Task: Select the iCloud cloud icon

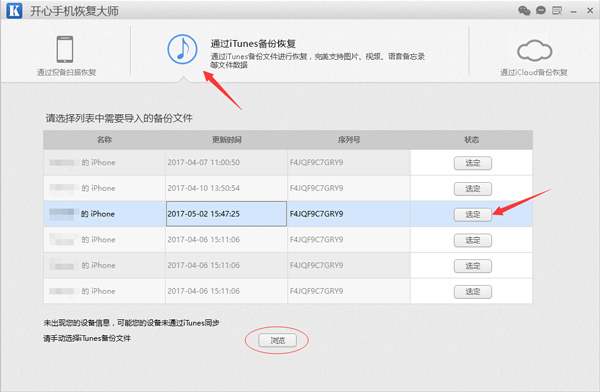Action: 535,51
